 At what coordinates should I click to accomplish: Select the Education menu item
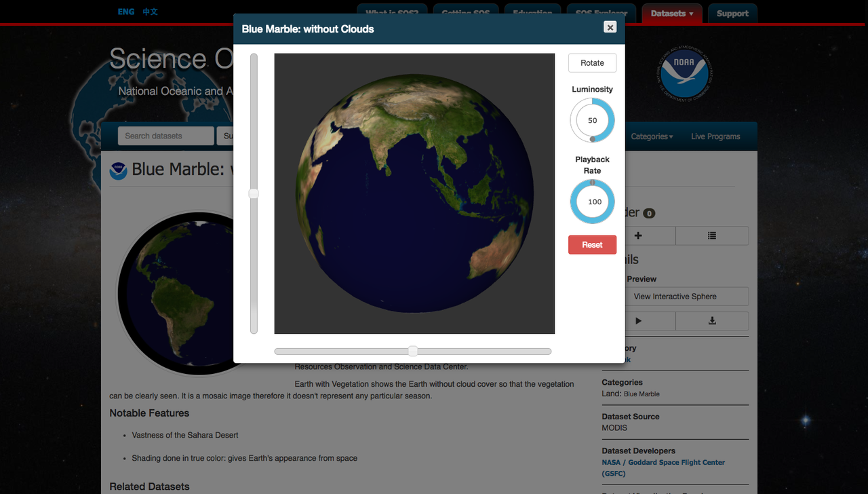click(x=533, y=14)
